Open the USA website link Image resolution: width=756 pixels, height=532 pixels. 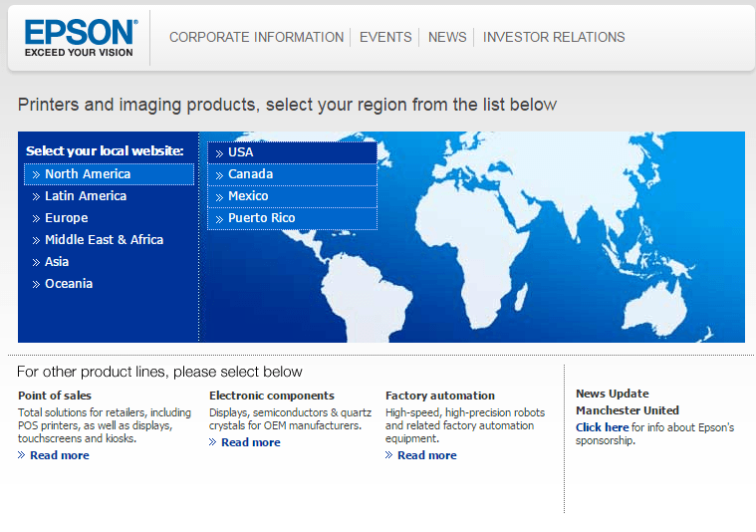click(292, 152)
